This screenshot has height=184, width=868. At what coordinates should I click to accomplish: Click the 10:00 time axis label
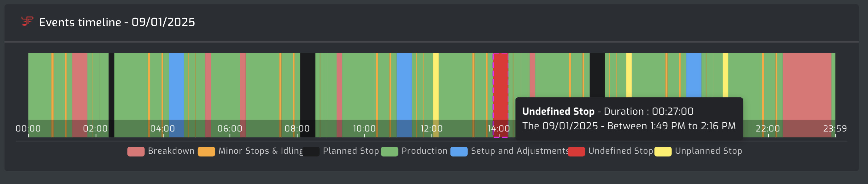[x=364, y=129]
